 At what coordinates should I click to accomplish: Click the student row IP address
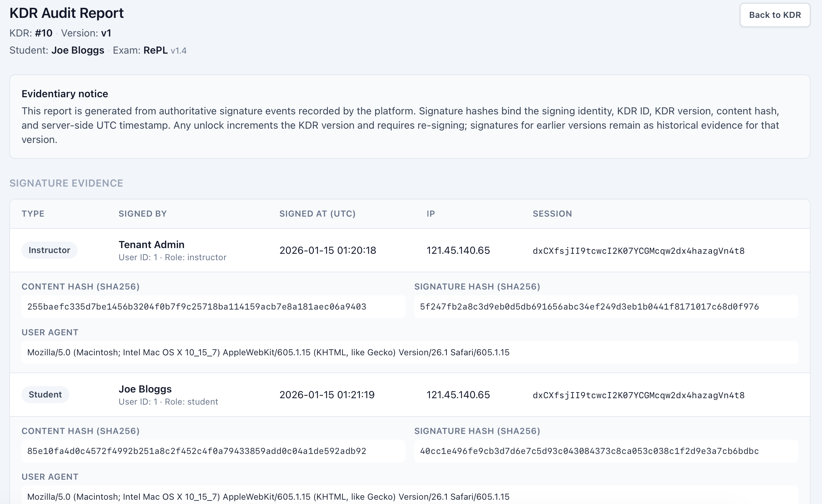(458, 395)
